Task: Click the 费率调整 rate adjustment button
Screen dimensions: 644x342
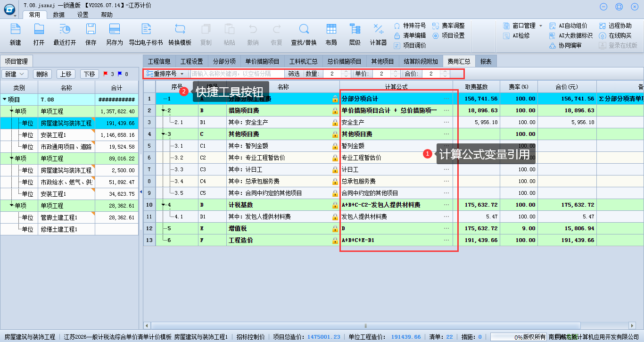Action: [x=448, y=25]
